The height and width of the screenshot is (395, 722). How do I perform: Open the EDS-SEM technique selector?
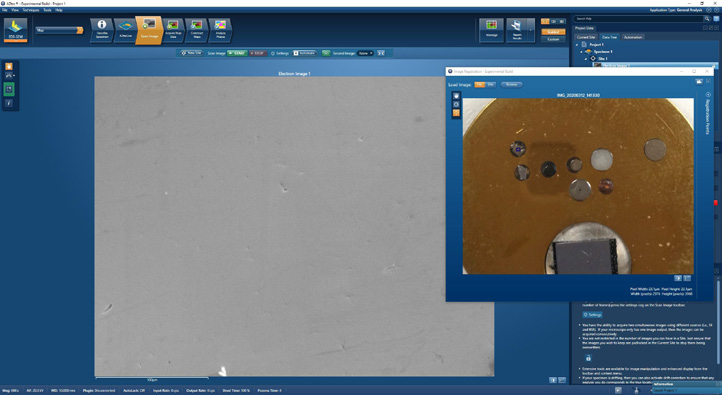click(x=16, y=30)
